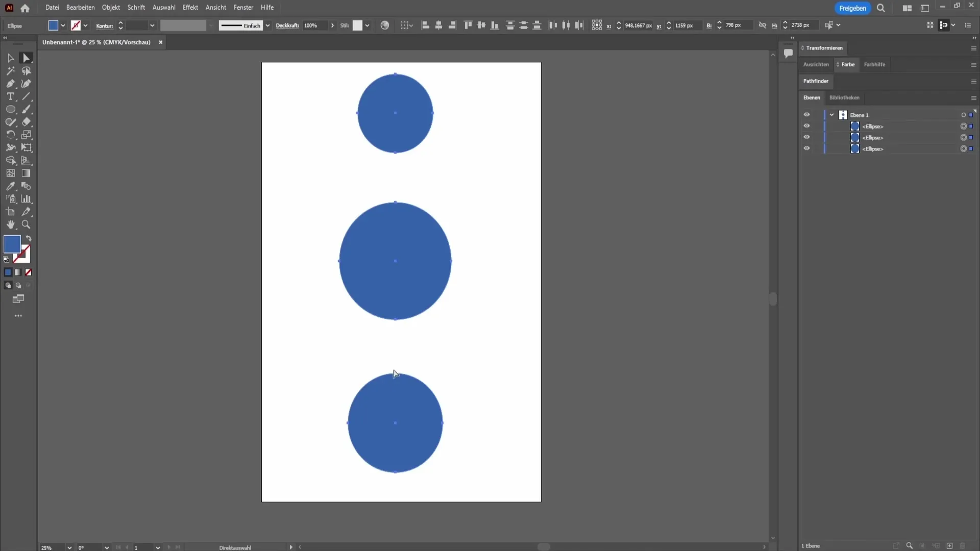
Task: Click the blue fill color swatch in toolbox
Action: (12, 244)
